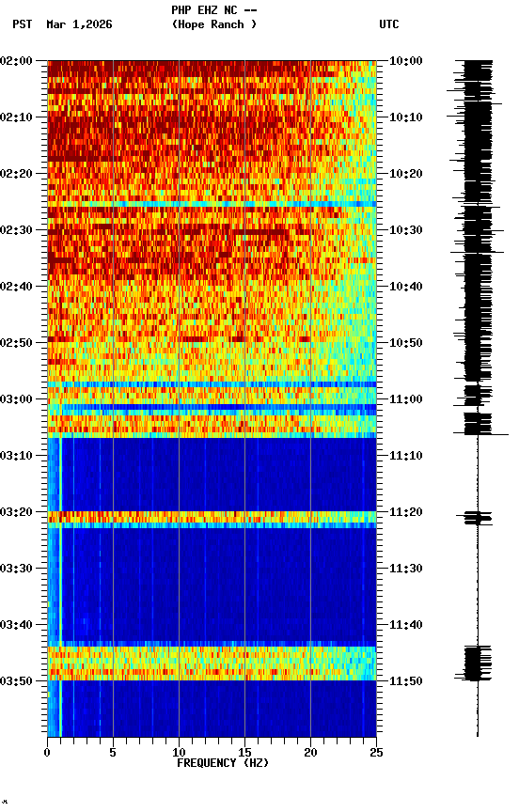Click the '03:30' PST time label
The height and width of the screenshot is (812, 519).
(x=16, y=569)
